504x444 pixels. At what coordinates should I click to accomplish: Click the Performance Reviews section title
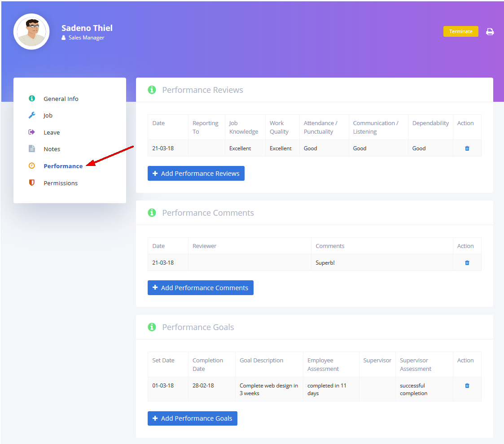pyautogui.click(x=202, y=90)
